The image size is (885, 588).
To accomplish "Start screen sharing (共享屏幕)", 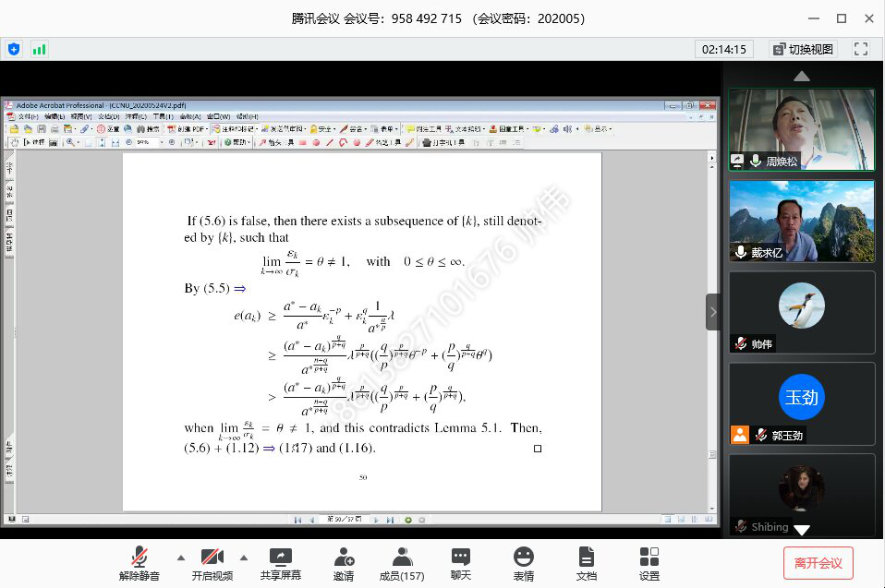I will tap(280, 562).
